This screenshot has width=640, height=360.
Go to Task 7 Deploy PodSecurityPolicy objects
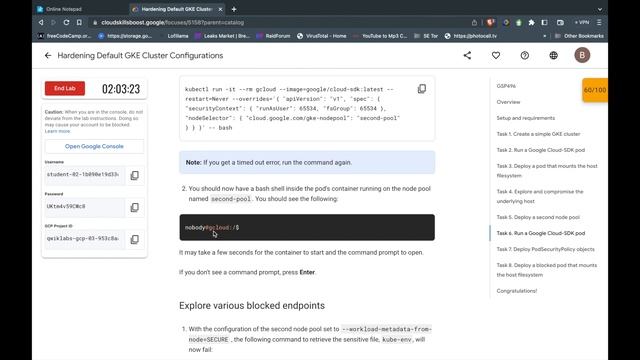point(545,249)
